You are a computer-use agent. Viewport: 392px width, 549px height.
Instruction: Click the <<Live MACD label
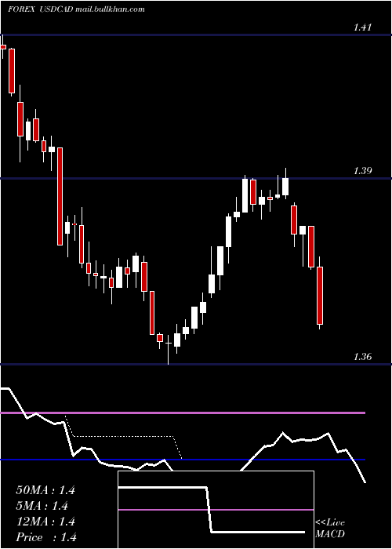[330, 528]
